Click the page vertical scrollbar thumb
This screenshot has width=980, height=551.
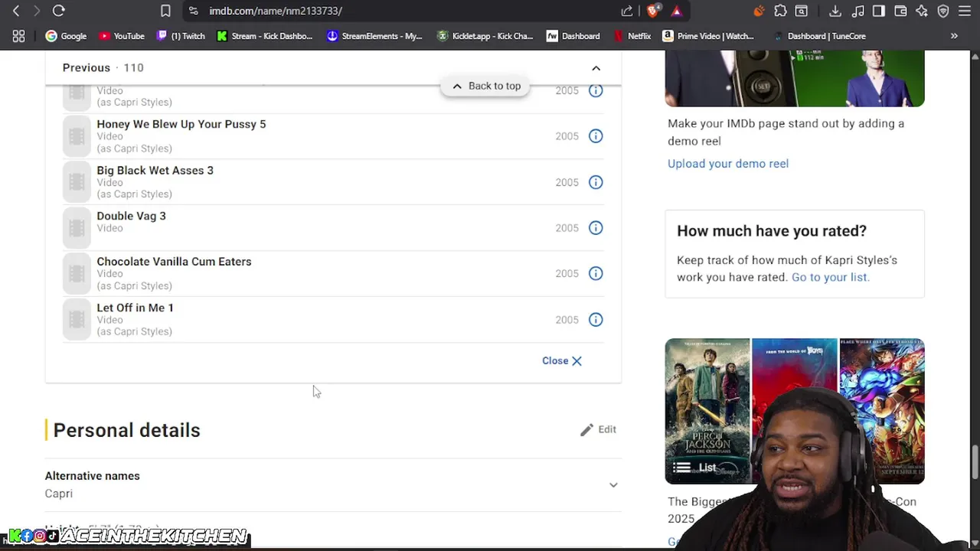coord(975,462)
